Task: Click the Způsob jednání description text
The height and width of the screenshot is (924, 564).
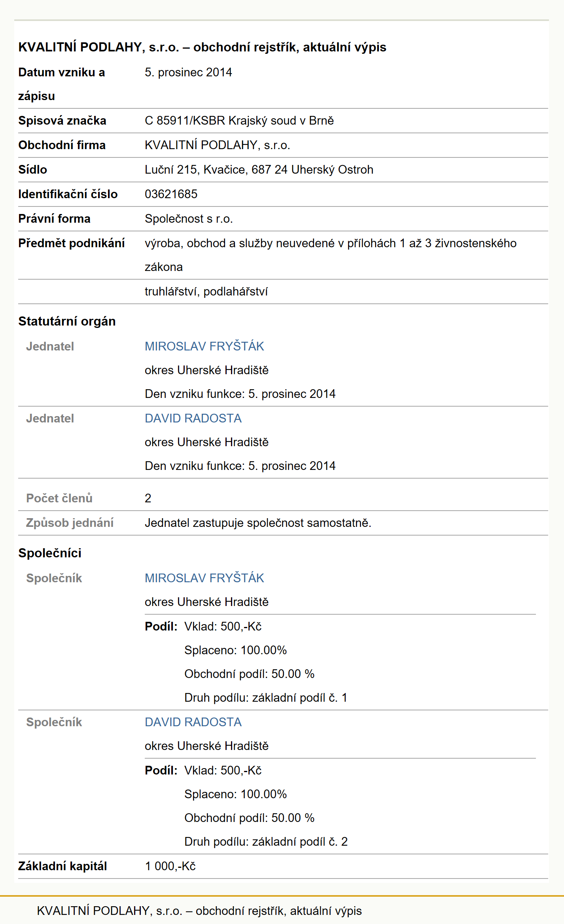Action: (258, 523)
